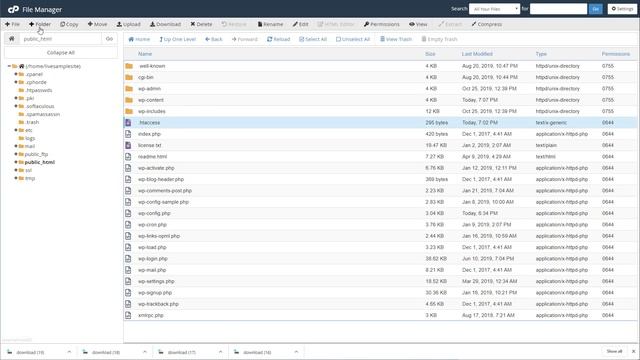Viewport: 640px width, 360px height.
Task: Sort the listing by the Size column
Action: (x=430, y=54)
